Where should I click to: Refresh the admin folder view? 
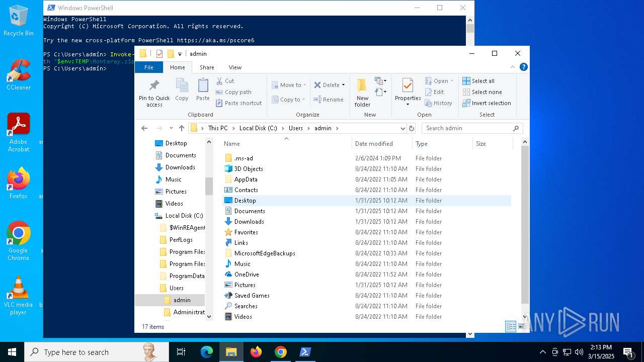pos(412,128)
